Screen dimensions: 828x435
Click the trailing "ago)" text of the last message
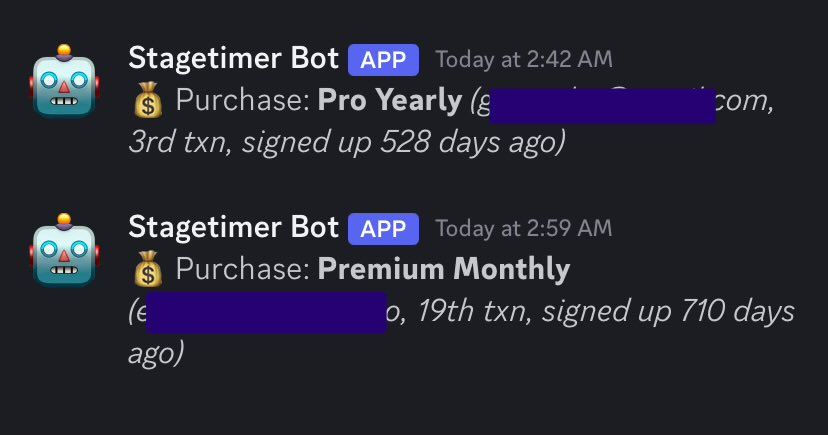pyautogui.click(x=156, y=353)
